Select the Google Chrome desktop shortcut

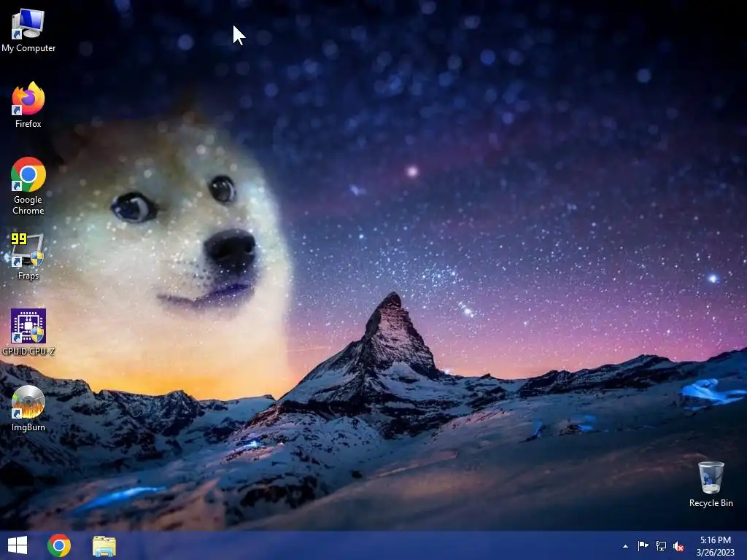28,186
